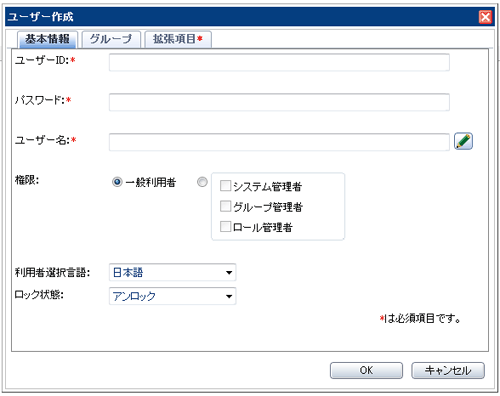Close the ユーザー作成 dialog with the red X
Screen dimensions: 500x396
coord(485,17)
